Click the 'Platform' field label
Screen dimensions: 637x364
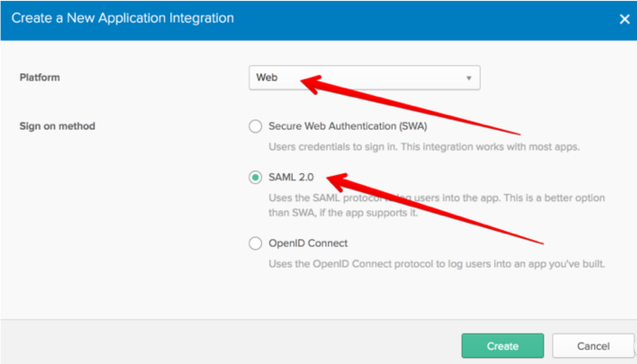click(x=40, y=77)
